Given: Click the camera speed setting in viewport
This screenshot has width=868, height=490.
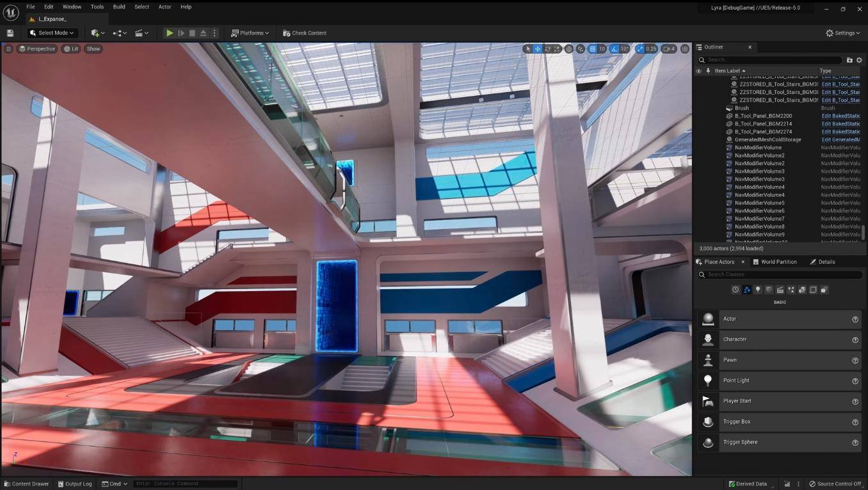Looking at the screenshot, I should [669, 49].
